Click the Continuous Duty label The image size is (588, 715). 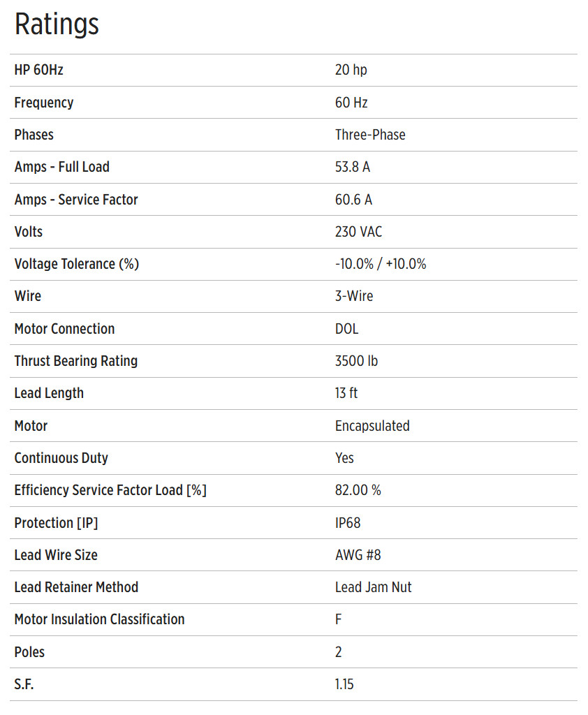[61, 458]
